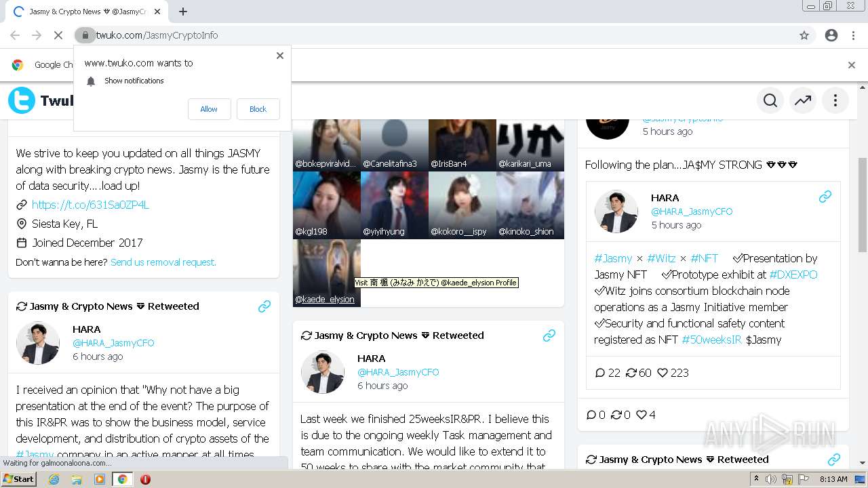This screenshot has width=868, height=488.
Task: Open @HARA_JasmyCFO handle in quoted tweet
Action: 692,211
